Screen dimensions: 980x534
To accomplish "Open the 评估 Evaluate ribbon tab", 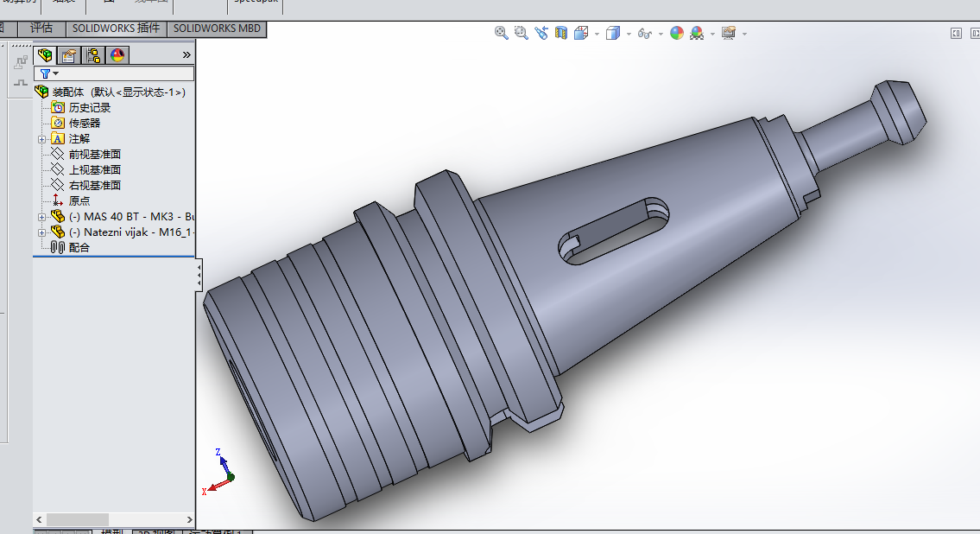I will (x=41, y=29).
